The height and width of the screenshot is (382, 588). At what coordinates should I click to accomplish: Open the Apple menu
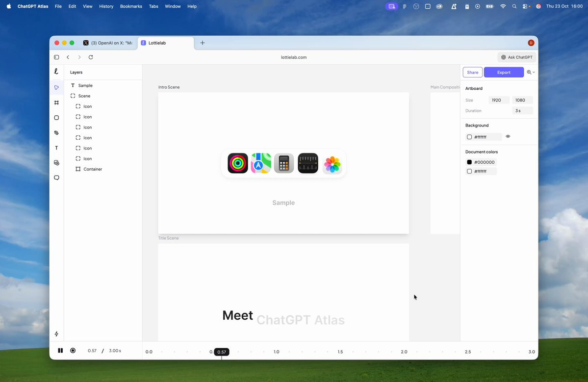coord(9,6)
